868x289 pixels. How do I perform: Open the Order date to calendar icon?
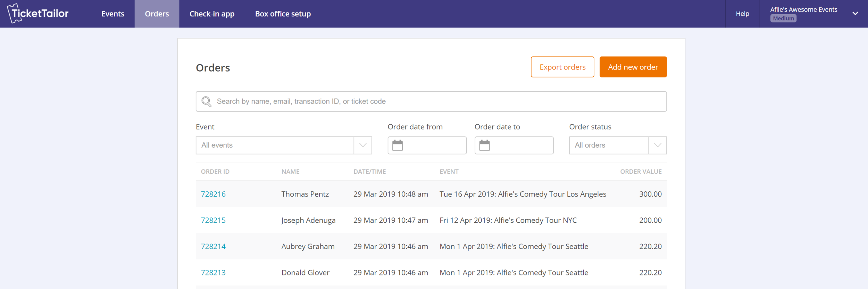tap(484, 145)
